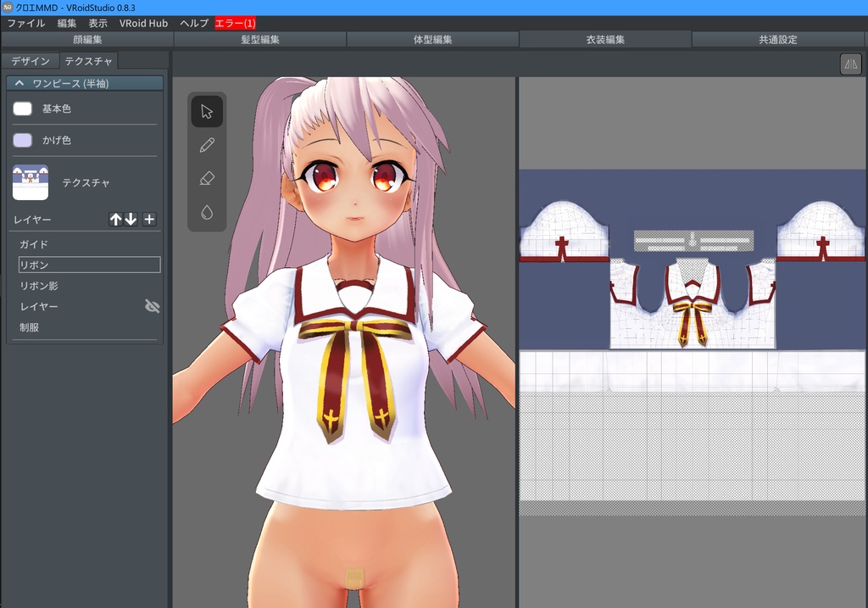Screen dimensions: 868x608
Task: Select the arrow selection tool
Action: click(205, 111)
